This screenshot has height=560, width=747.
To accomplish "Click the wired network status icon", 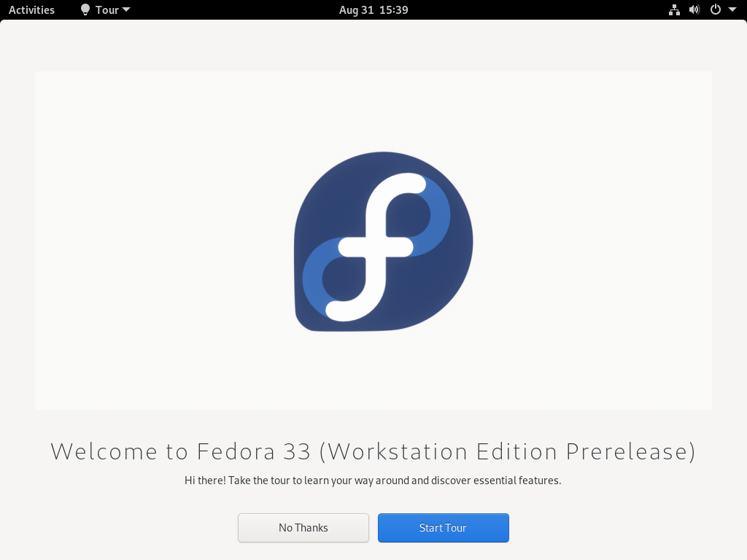I will coord(674,10).
